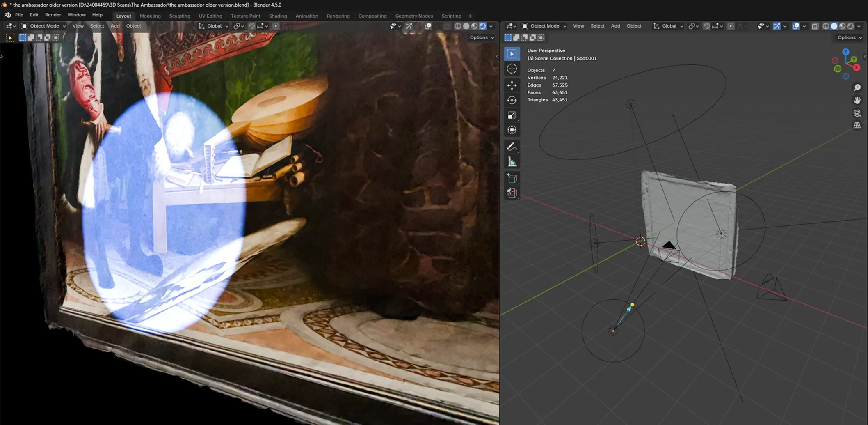Viewport: 868px width, 425px height.
Task: Choose the Annotate pencil tool
Action: coord(512,147)
